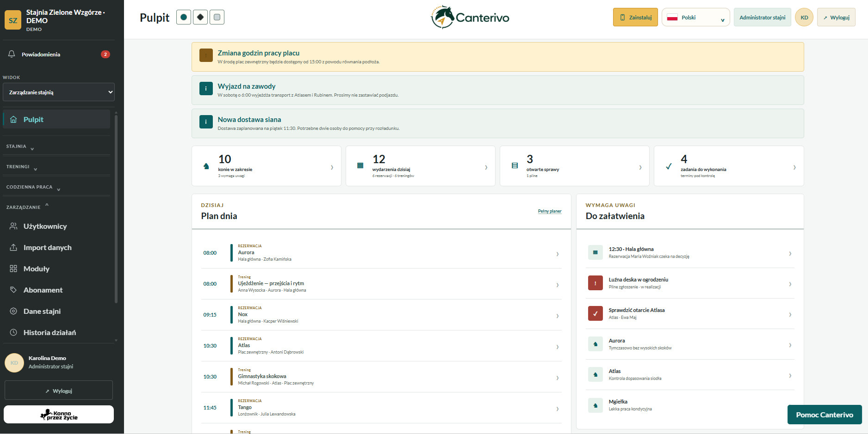Image resolution: width=868 pixels, height=434 pixels.
Task: Click the Historia działań clock icon
Action: (x=13, y=332)
